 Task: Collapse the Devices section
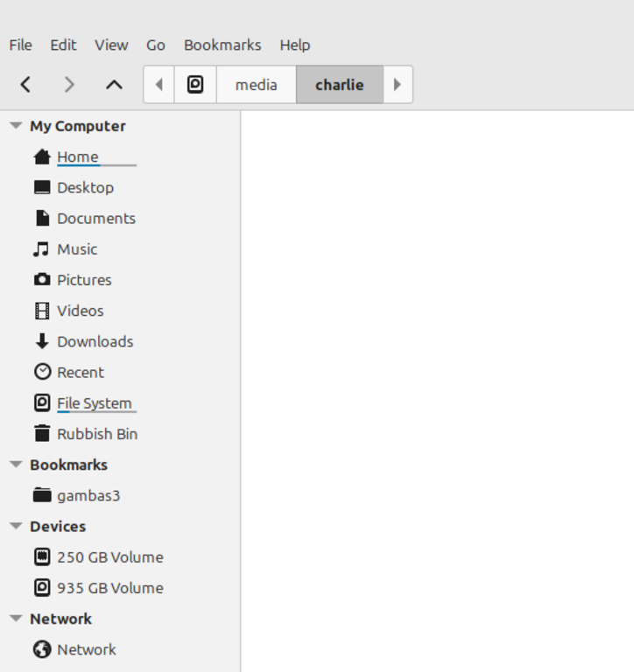click(x=16, y=526)
